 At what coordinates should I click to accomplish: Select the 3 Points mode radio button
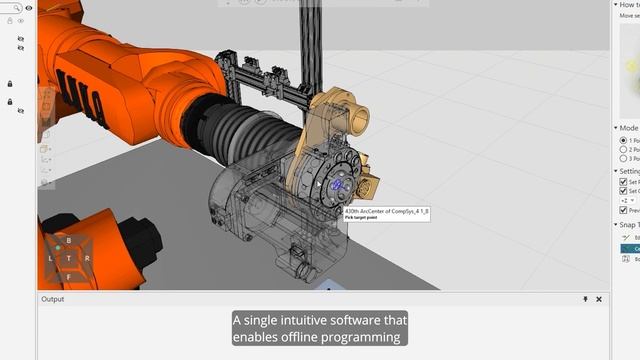[x=623, y=158]
